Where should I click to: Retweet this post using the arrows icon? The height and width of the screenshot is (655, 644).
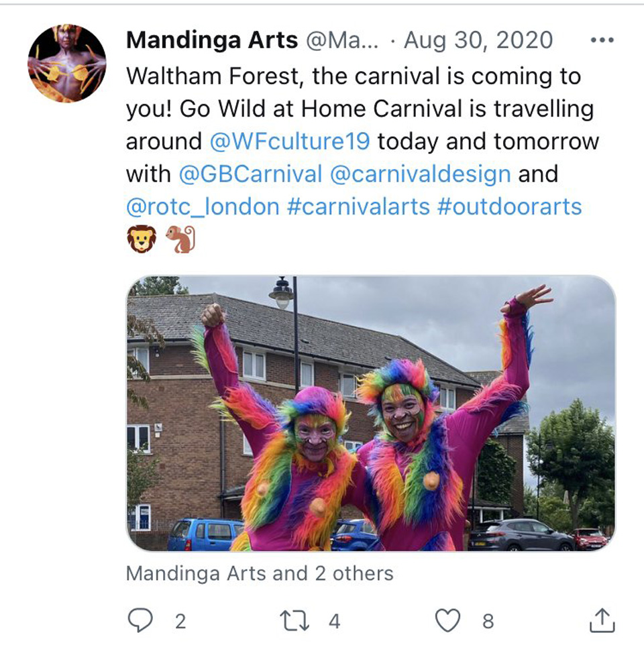[x=294, y=621]
